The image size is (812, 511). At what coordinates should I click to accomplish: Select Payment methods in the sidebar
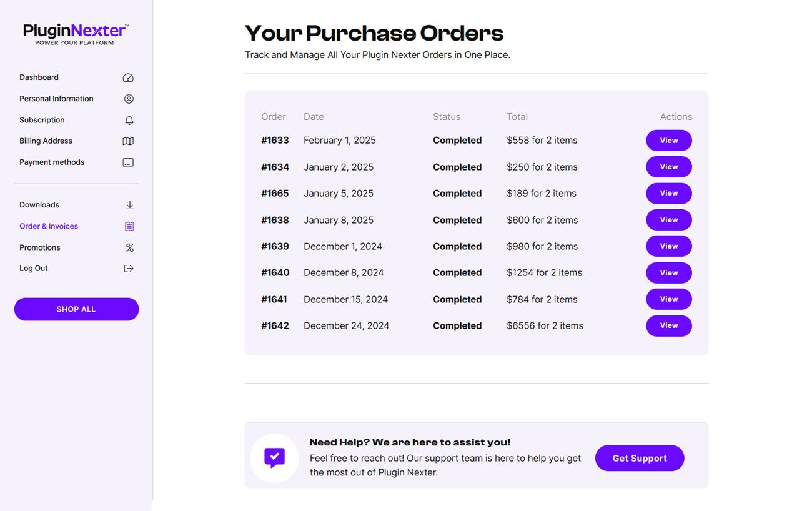pos(52,162)
